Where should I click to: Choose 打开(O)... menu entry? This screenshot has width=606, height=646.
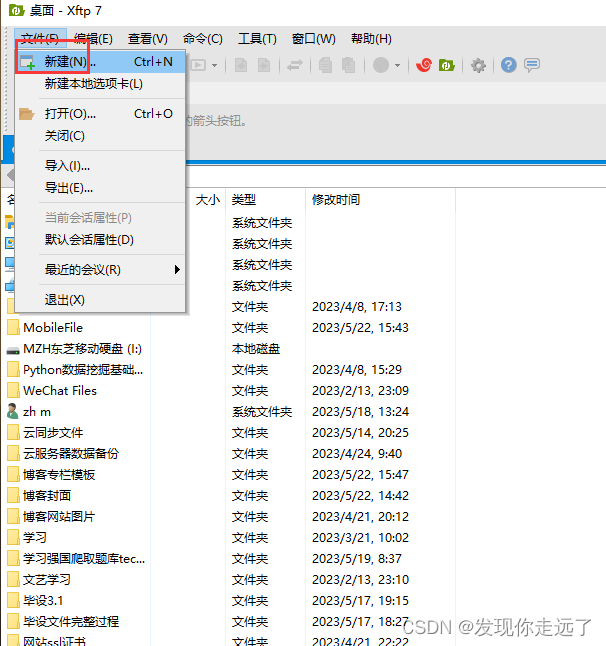click(100, 114)
